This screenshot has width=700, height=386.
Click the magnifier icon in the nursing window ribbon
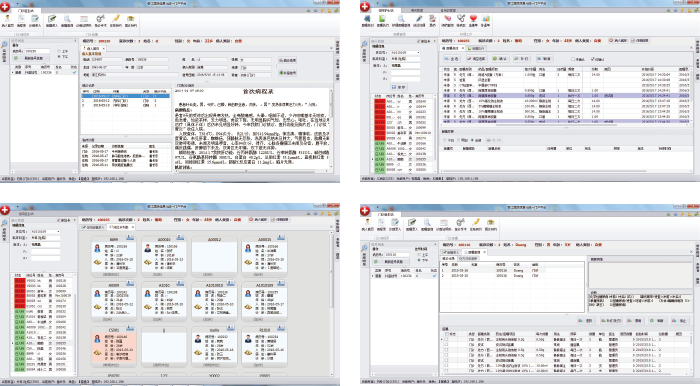401,19
